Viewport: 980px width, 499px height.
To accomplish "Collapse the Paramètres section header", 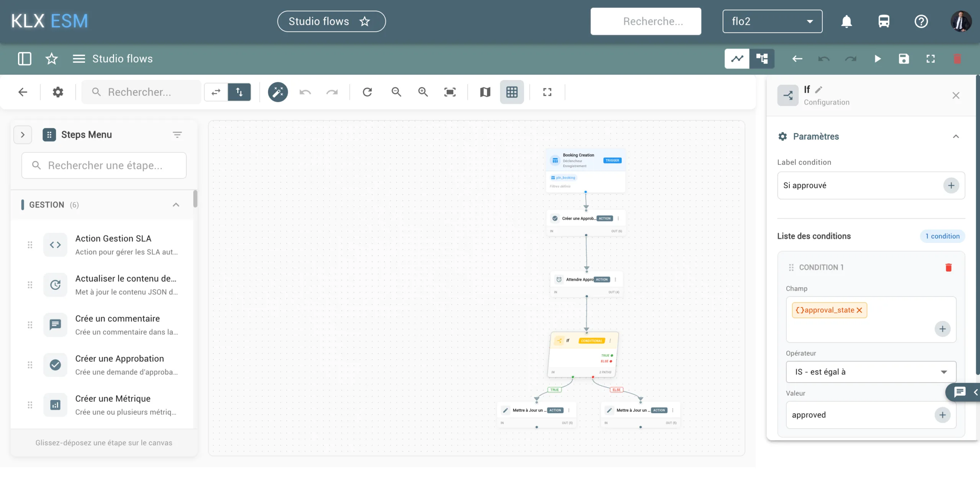I will tap(956, 137).
